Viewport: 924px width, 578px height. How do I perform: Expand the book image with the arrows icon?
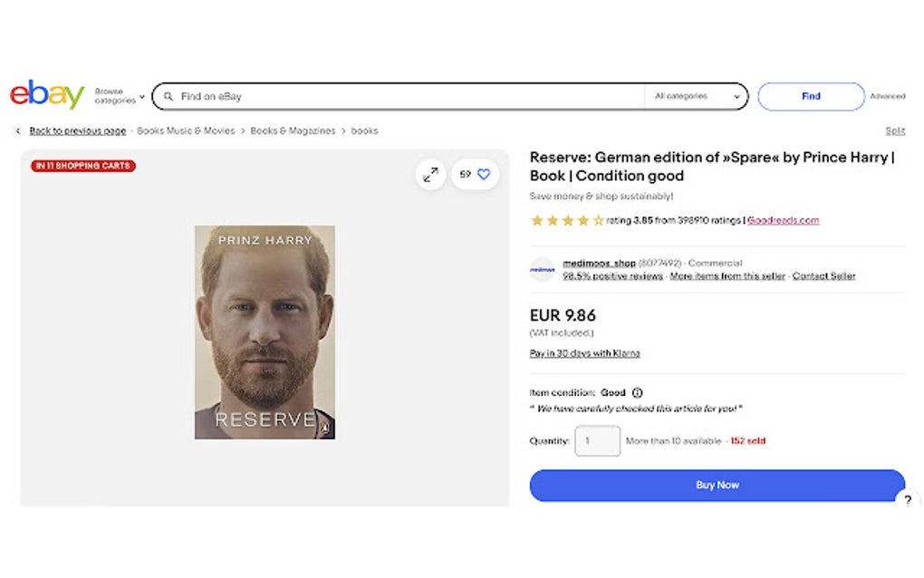(x=429, y=174)
